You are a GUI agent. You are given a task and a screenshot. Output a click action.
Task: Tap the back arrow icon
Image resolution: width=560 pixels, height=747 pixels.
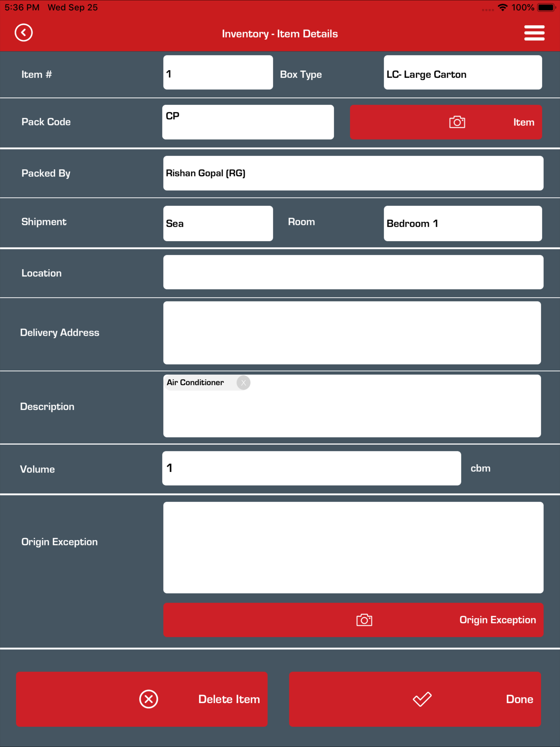tap(24, 33)
